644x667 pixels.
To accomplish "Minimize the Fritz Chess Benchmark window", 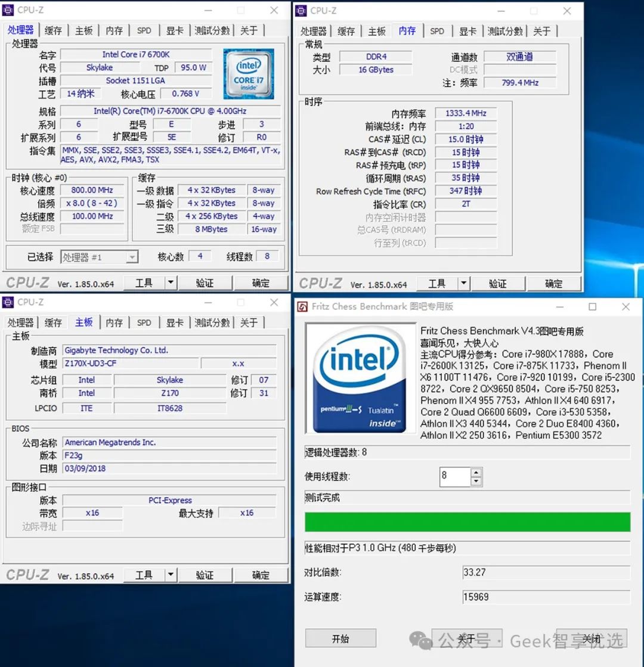I will point(560,307).
